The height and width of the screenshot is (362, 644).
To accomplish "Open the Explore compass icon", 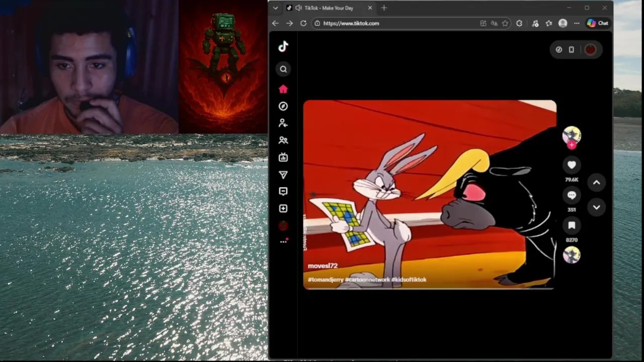I will (x=283, y=106).
